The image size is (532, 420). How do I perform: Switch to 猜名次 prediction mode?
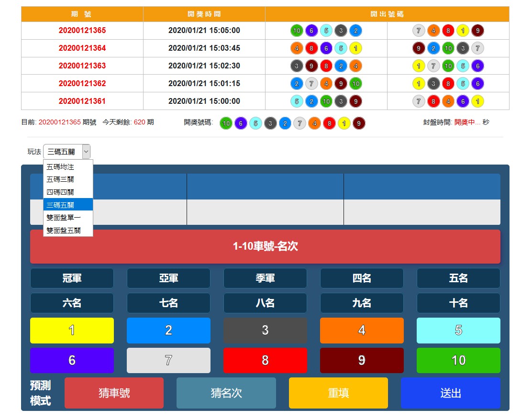(226, 393)
